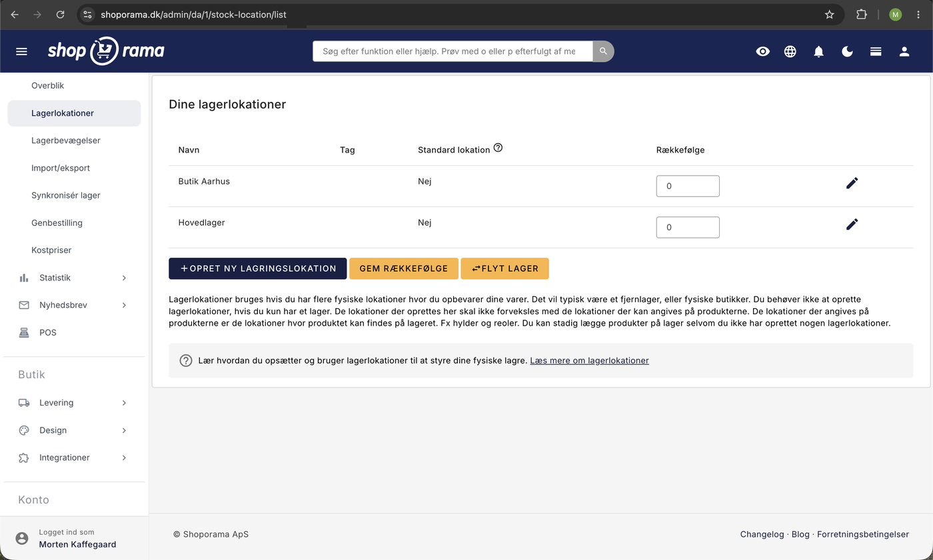The height and width of the screenshot is (560, 933).
Task: Expand the Integrationer submenu chevron
Action: point(124,457)
